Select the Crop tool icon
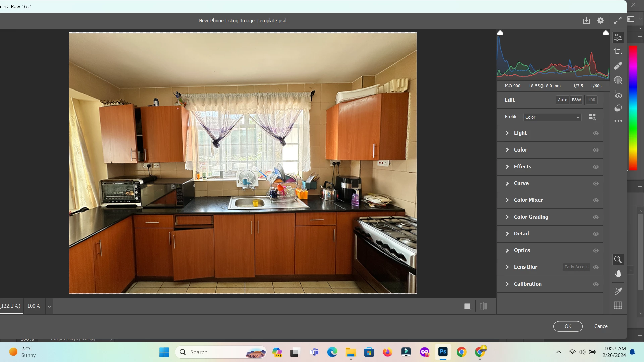 618,52
